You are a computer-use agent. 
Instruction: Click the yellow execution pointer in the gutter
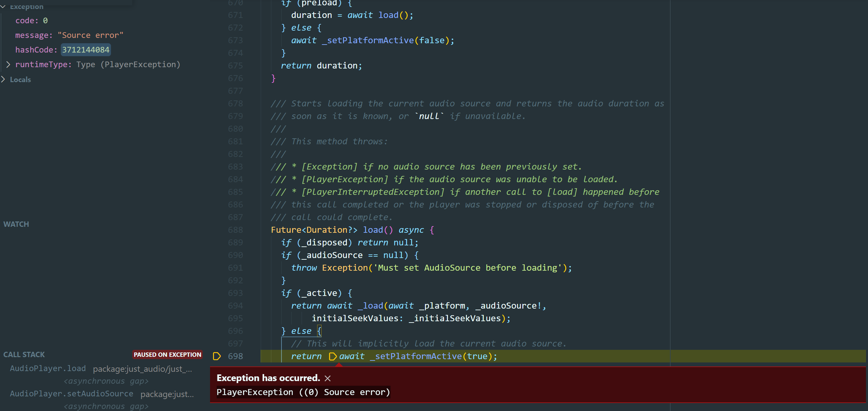point(217,356)
